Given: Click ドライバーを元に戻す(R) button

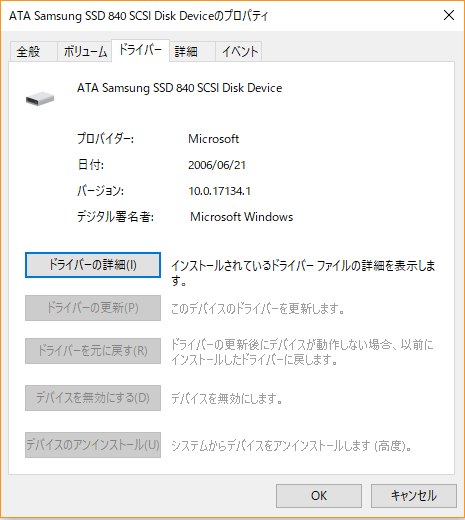Looking at the screenshot, I should click(93, 351).
